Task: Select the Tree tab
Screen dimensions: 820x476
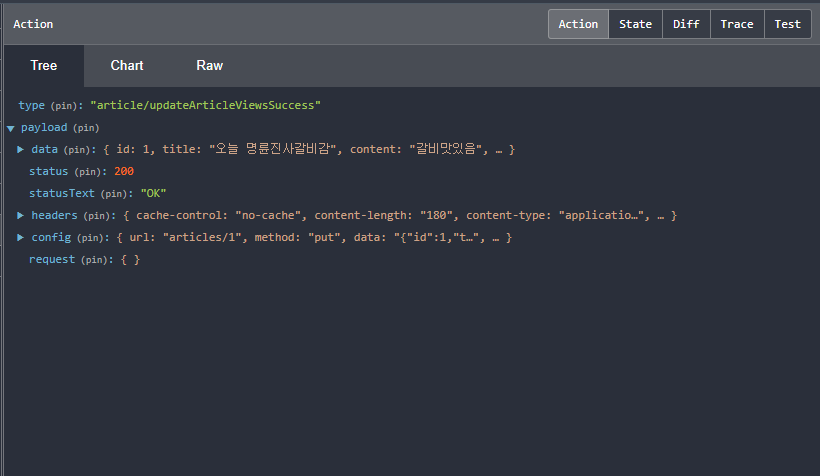Action: 44,65
